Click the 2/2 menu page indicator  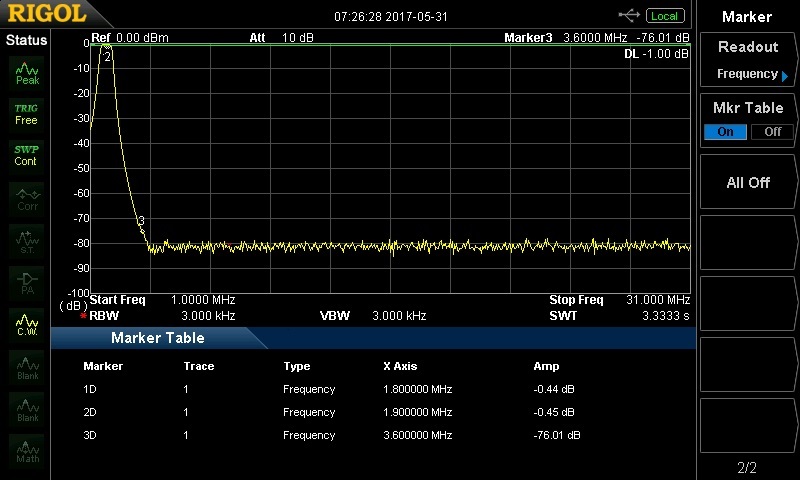(747, 467)
